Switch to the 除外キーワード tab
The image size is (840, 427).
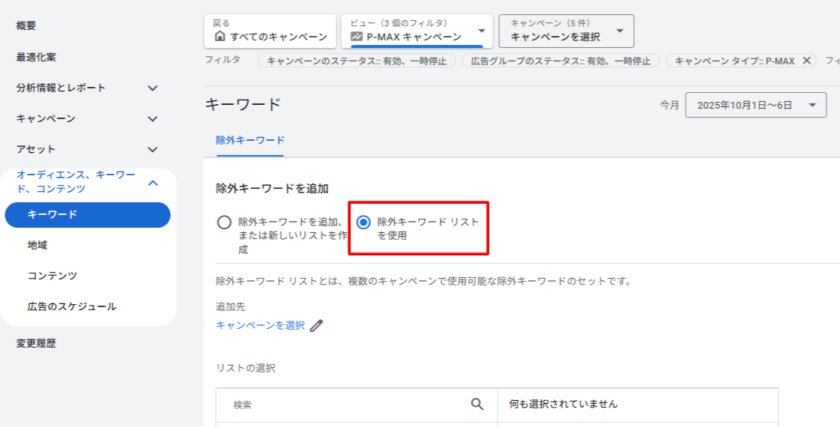250,141
